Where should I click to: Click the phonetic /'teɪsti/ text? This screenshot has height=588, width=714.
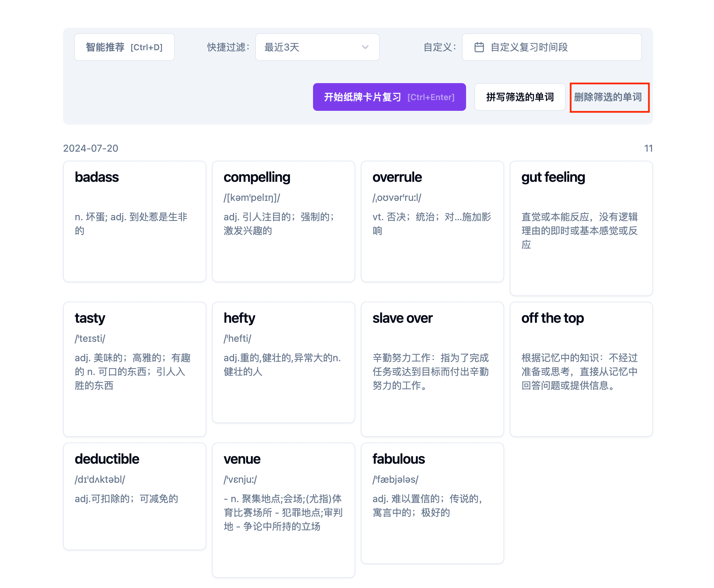pos(90,339)
